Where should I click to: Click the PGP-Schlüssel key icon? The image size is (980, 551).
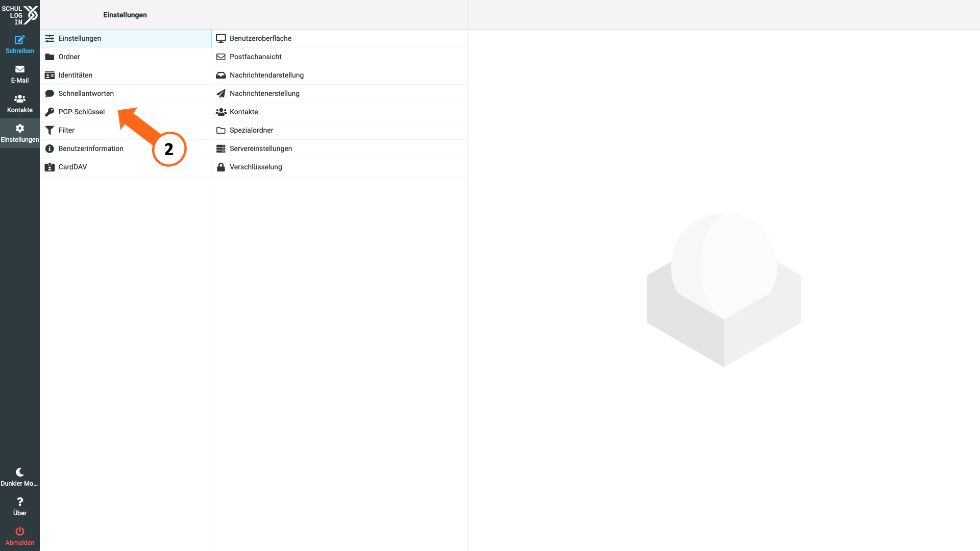50,112
